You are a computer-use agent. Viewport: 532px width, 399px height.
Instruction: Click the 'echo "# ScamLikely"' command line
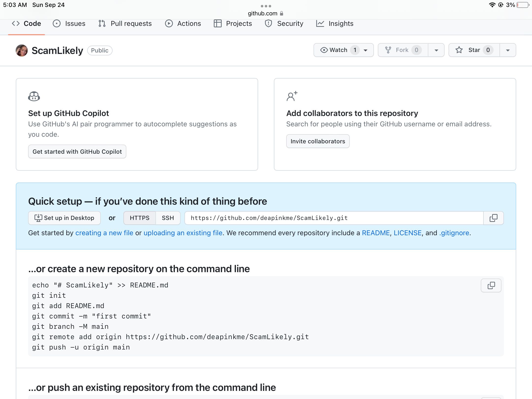[x=100, y=285]
